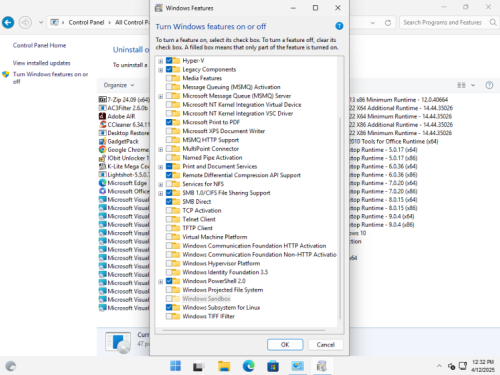Expand the Hyper-V feature node
500x375 pixels.
click(161, 61)
